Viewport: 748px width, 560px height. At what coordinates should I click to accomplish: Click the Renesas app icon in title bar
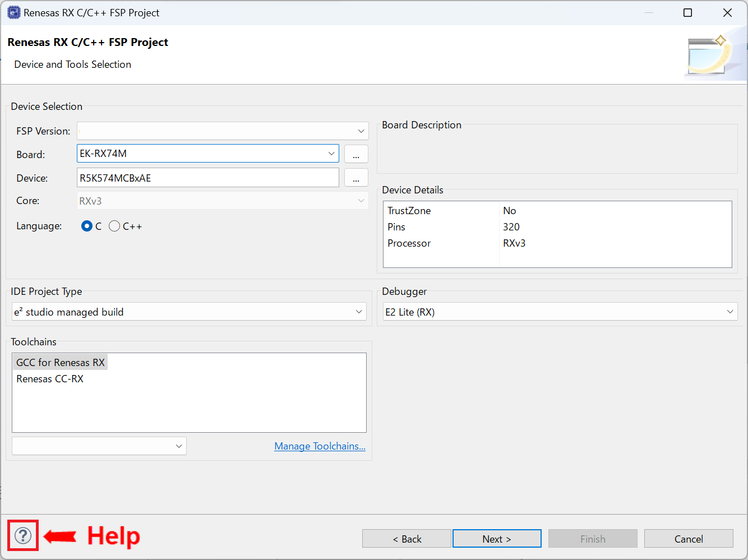(x=13, y=12)
